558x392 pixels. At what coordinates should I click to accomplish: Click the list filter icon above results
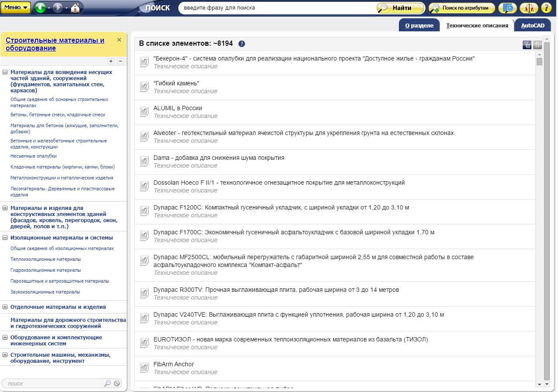tap(527, 44)
